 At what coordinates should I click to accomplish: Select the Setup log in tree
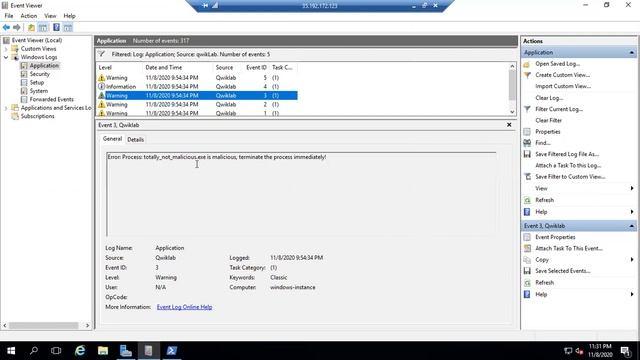coord(37,82)
